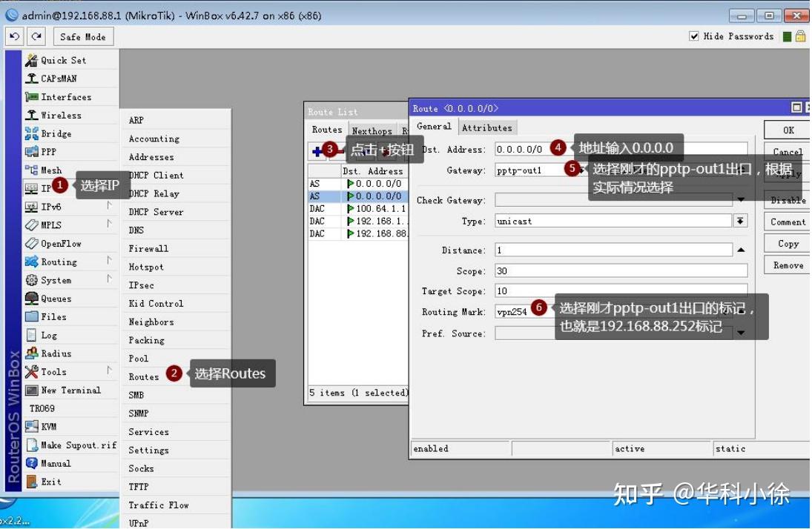Open the Interfaces icon
The image size is (812, 529).
[32, 97]
